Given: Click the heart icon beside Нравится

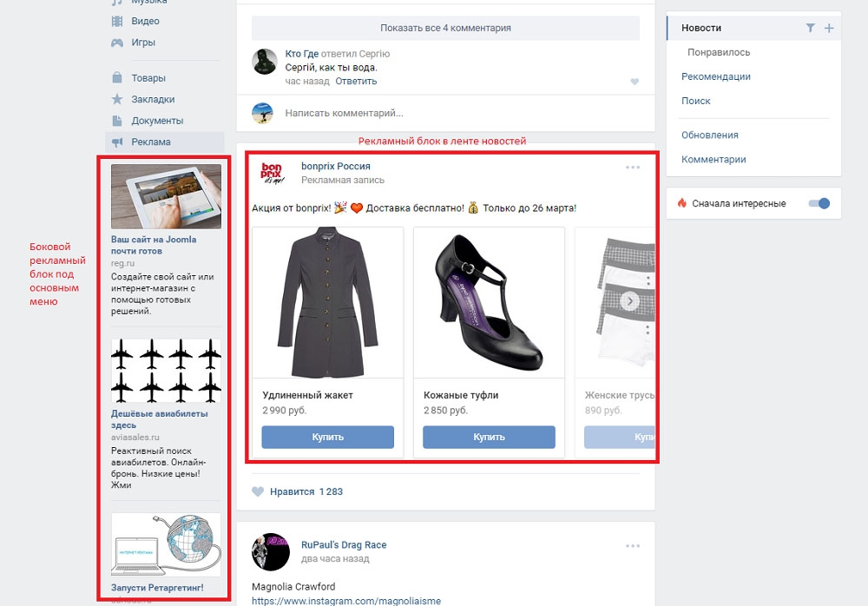Looking at the screenshot, I should pos(258,491).
